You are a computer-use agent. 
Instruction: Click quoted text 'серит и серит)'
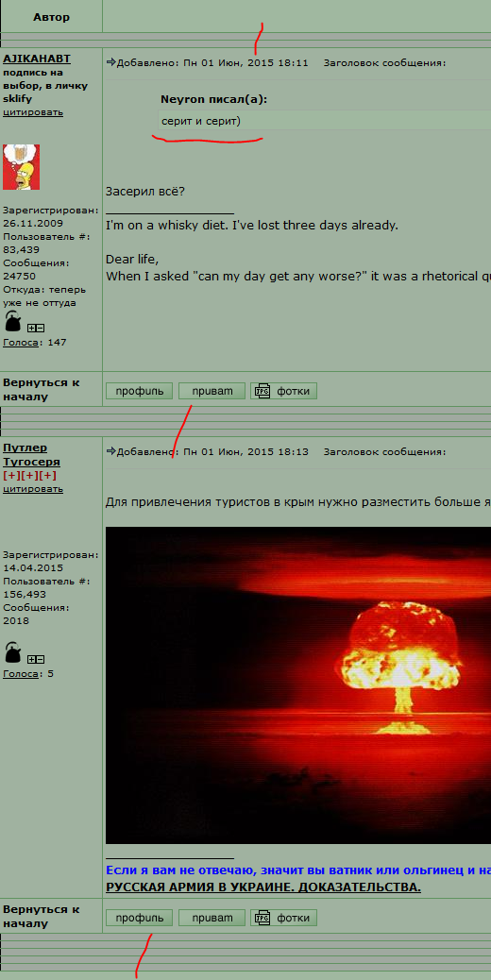(x=200, y=121)
